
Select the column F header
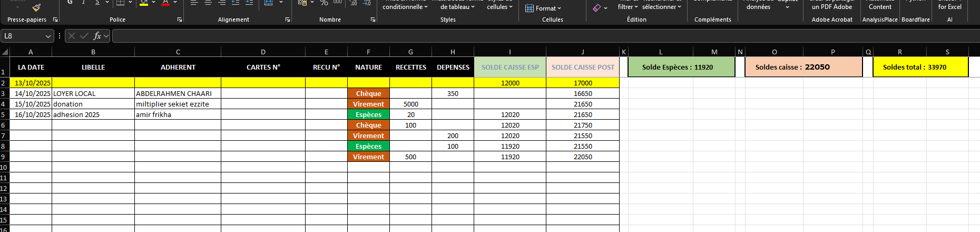pyautogui.click(x=368, y=52)
